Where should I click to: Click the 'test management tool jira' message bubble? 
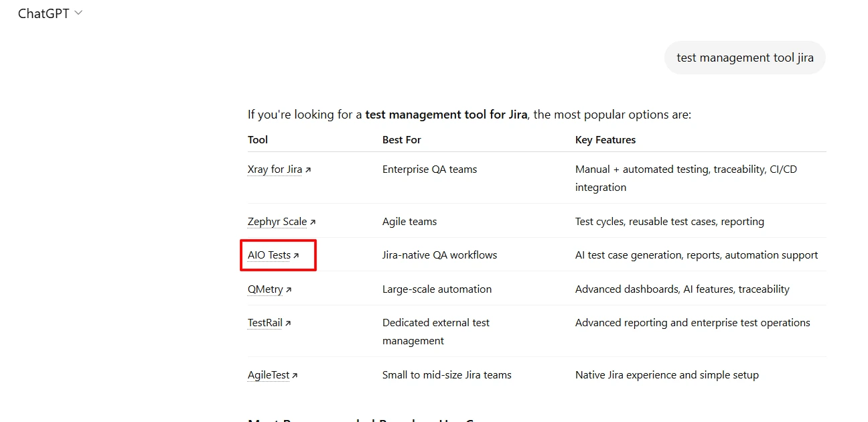(745, 58)
